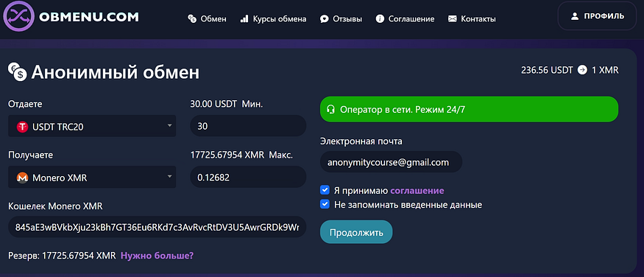Click the Отдаете label

click(x=25, y=105)
